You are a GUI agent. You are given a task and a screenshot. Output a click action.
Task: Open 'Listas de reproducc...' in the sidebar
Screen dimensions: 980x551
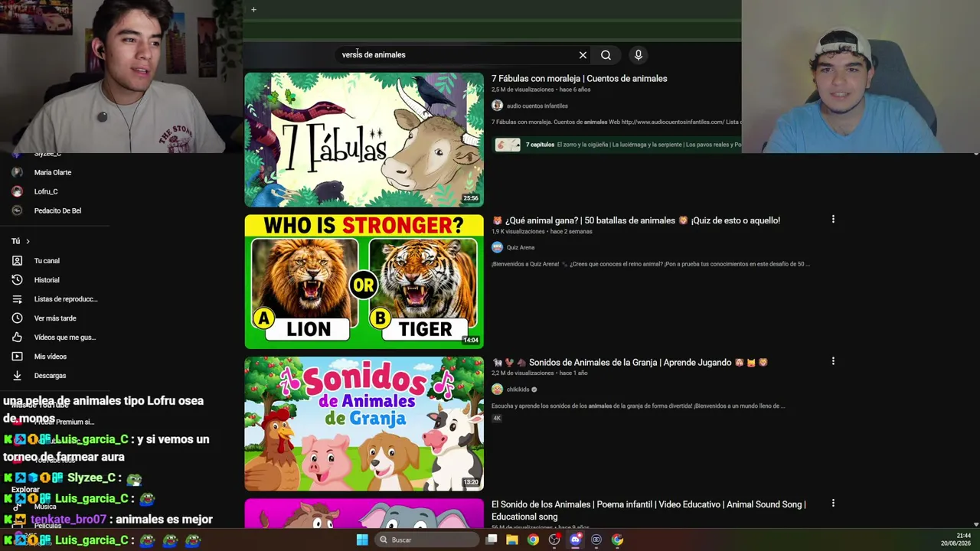tap(66, 299)
